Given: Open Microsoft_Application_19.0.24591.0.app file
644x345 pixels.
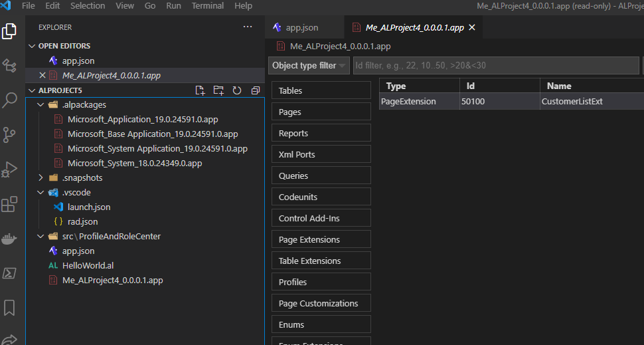Looking at the screenshot, I should pos(145,120).
